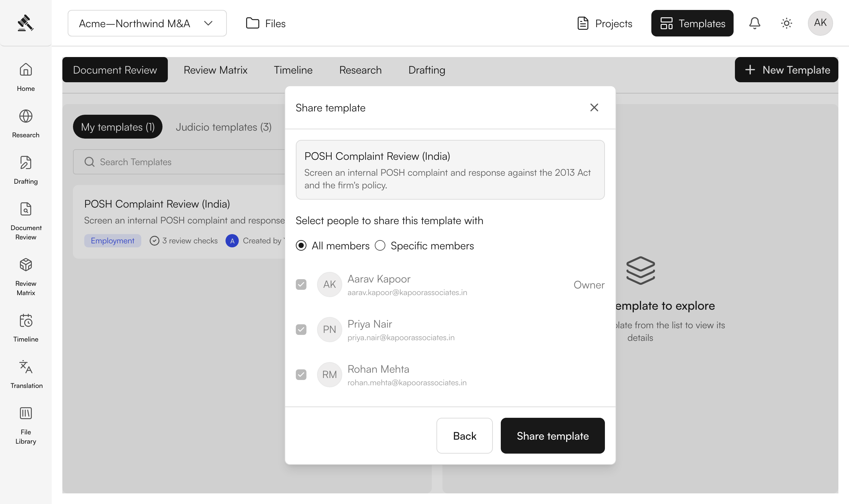Click Rohan Mehta's RM avatar
Screen dimensions: 849x504
[329, 375]
